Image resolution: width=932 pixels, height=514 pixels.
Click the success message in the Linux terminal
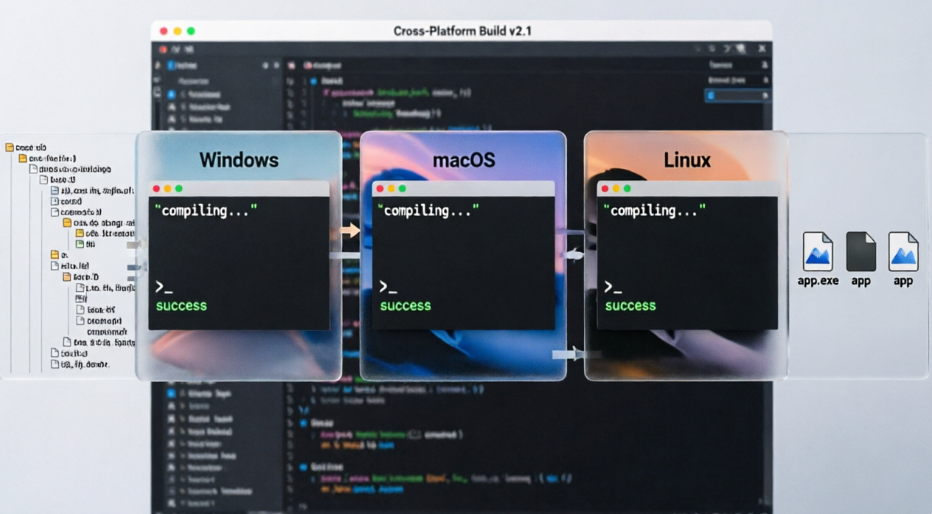tap(631, 306)
